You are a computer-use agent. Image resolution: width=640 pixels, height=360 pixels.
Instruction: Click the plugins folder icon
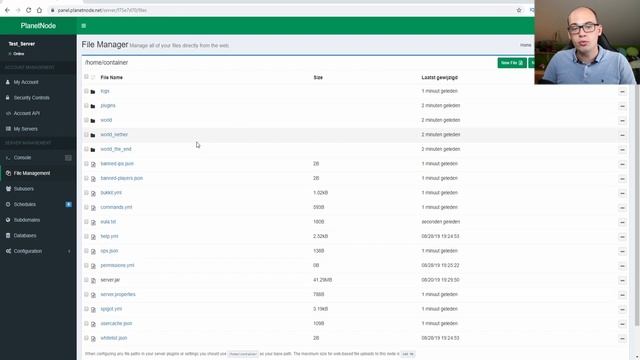click(x=93, y=106)
